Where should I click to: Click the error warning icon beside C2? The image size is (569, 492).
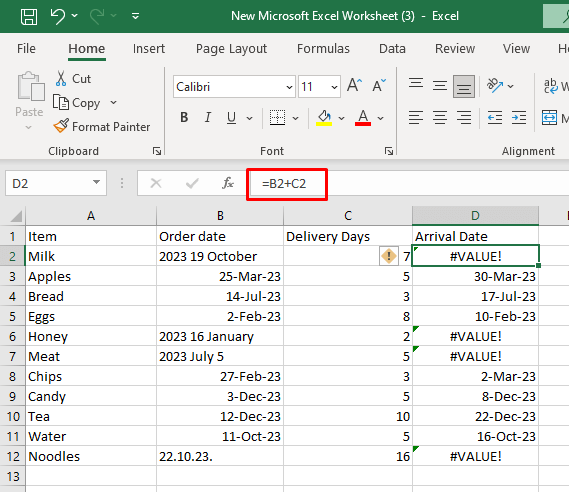tap(389, 256)
